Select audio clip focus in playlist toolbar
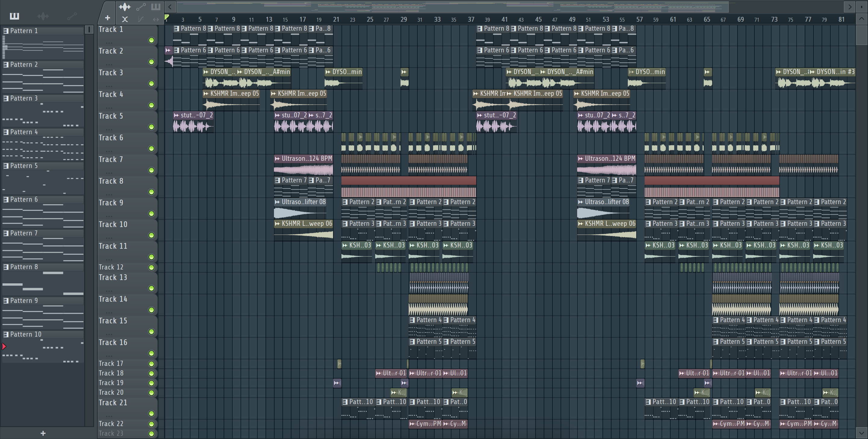Image resolution: width=868 pixels, height=439 pixels. [125, 7]
